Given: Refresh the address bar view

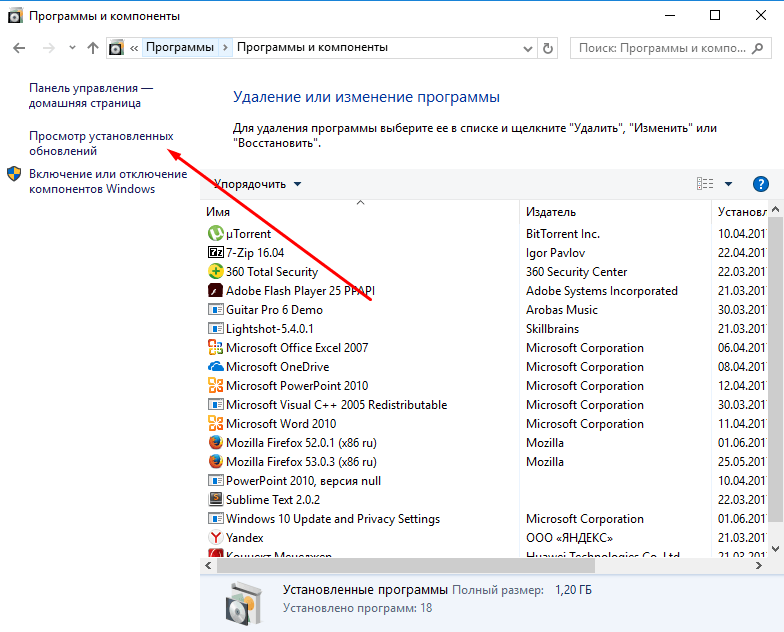Looking at the screenshot, I should click(548, 48).
